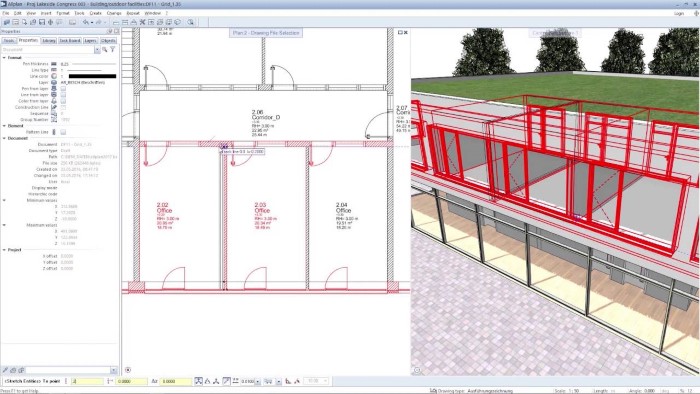Viewport: 700px width, 394px height.
Task: Switch to the Library palette tab
Action: click(49, 41)
